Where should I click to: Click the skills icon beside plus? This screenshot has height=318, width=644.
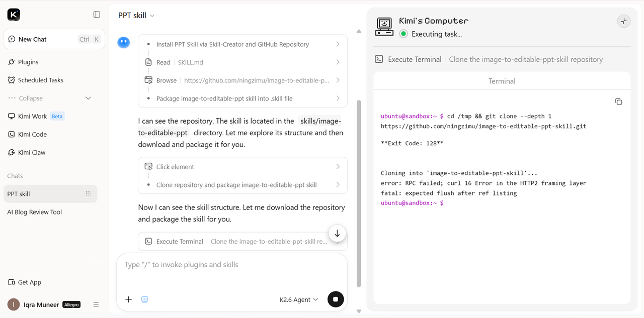tap(145, 299)
